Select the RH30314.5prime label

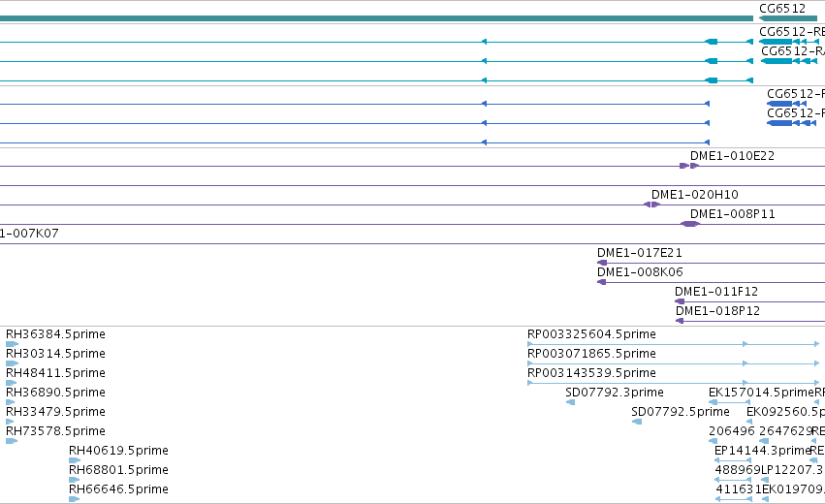pos(55,354)
